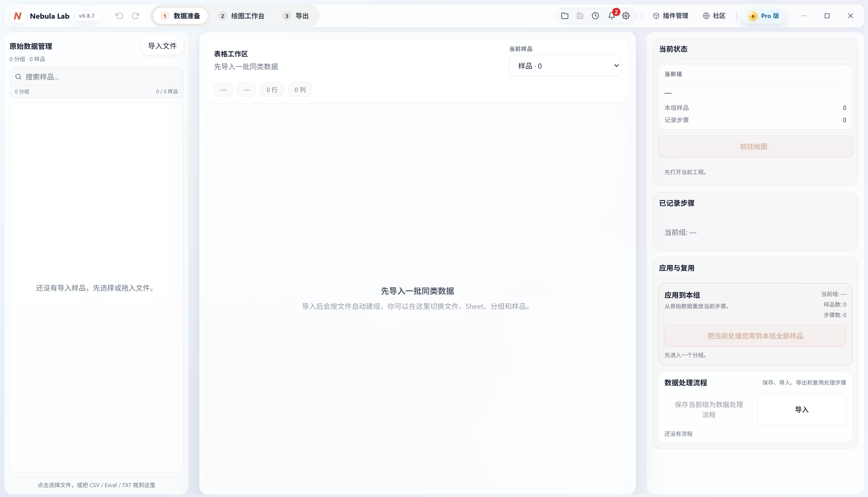
Task: Click 保存当前组为数据处理流程 button
Action: (x=709, y=409)
